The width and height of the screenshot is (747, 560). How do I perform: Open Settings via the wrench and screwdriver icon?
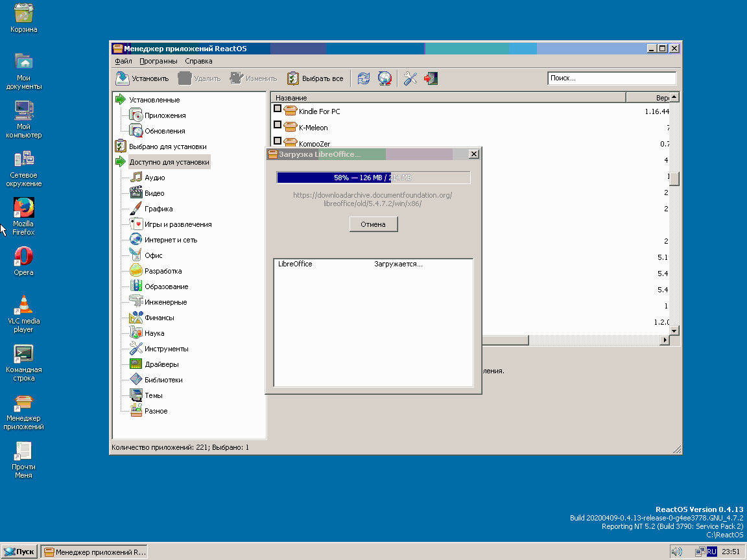[x=410, y=78]
